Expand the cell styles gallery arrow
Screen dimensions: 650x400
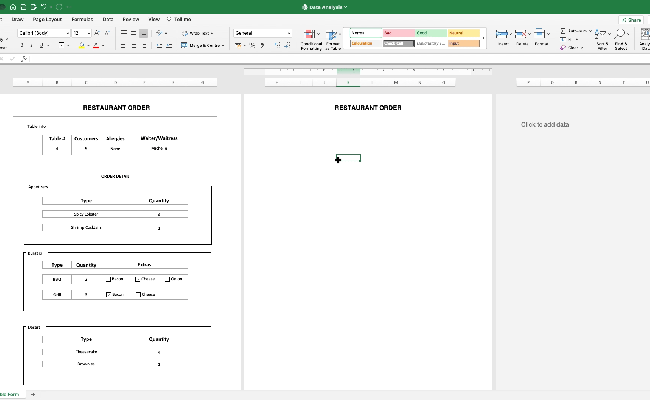483,38
